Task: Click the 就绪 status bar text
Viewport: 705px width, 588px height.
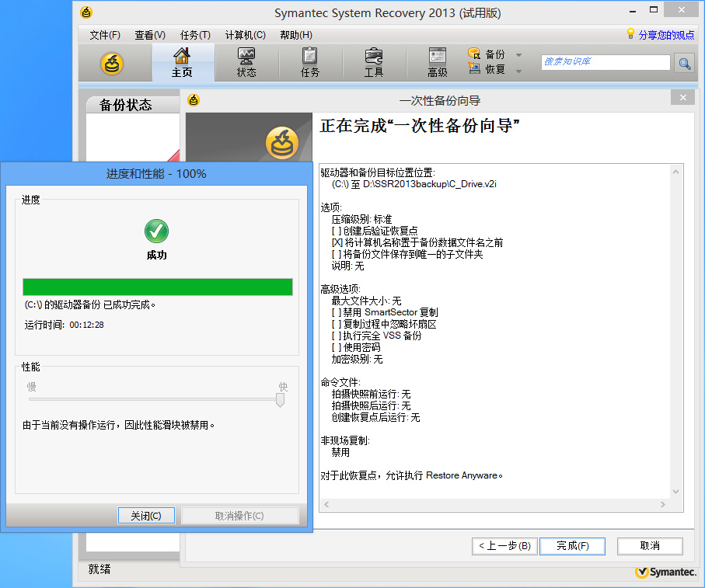Action: pos(99,569)
